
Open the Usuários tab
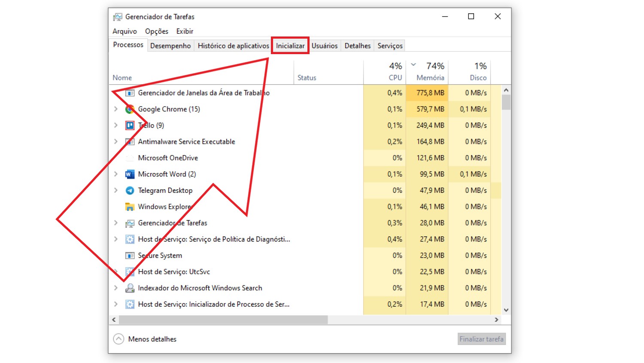325,46
